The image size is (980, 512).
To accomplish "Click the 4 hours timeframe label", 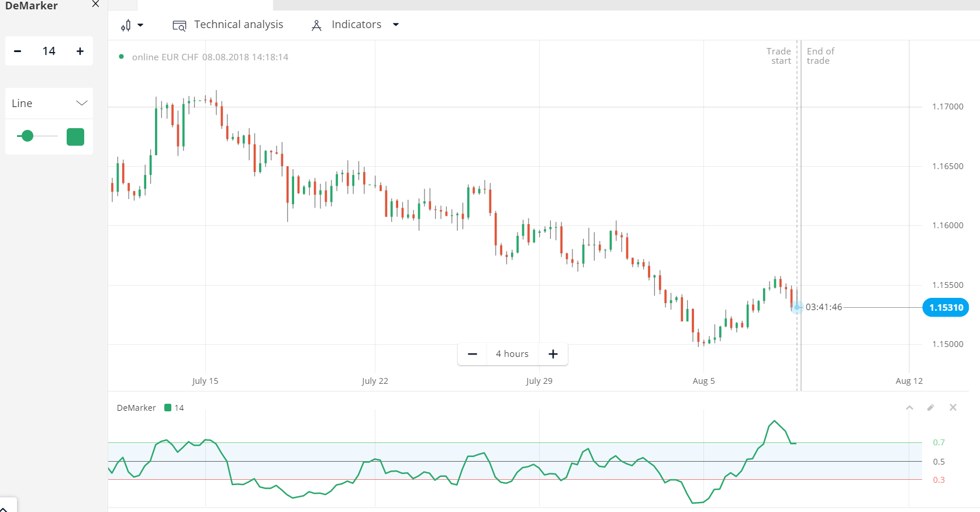I will pyautogui.click(x=512, y=354).
